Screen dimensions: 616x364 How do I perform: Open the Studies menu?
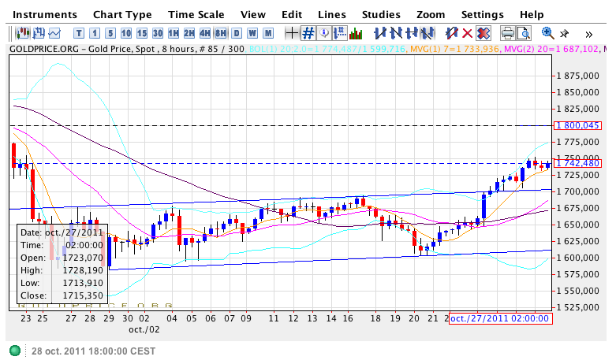(x=381, y=14)
